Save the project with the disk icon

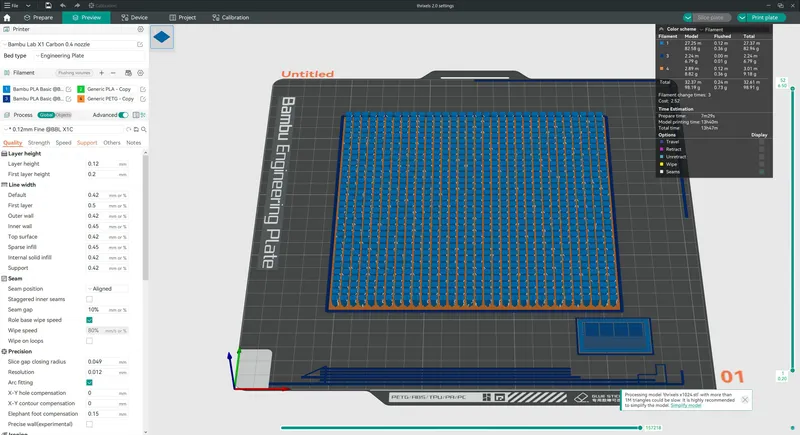point(48,6)
